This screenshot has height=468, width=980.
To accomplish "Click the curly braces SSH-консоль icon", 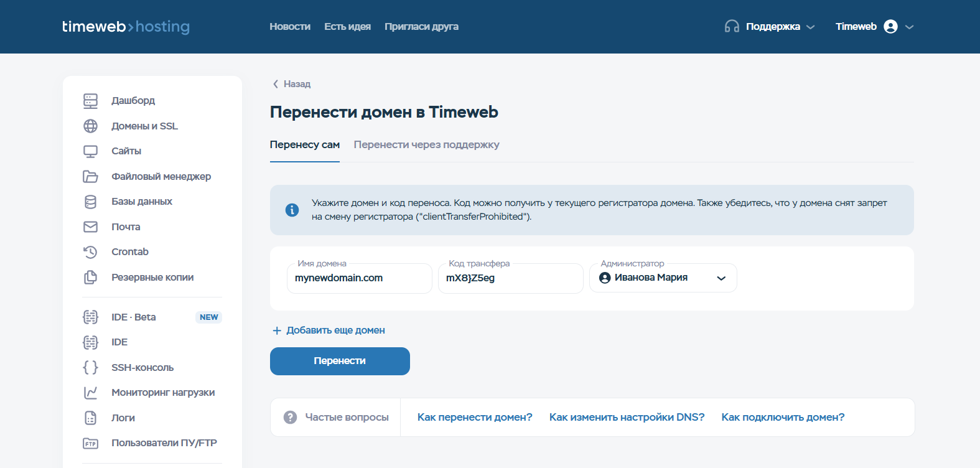I will [91, 368].
